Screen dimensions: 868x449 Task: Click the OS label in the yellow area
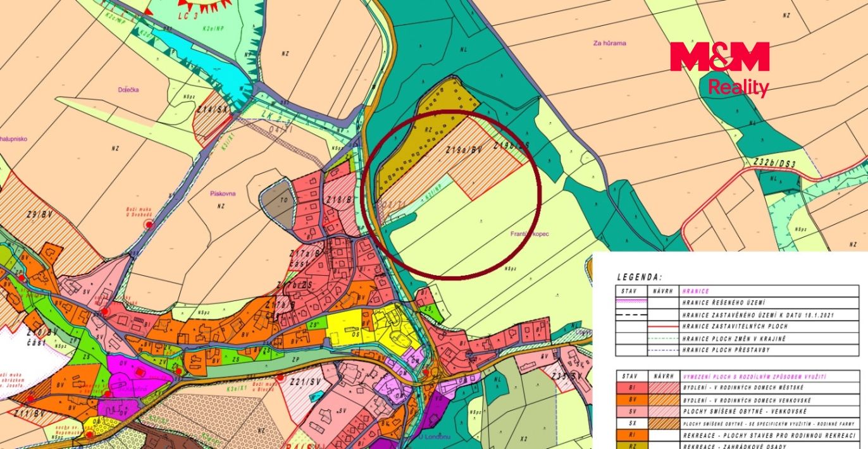[x=356, y=335]
